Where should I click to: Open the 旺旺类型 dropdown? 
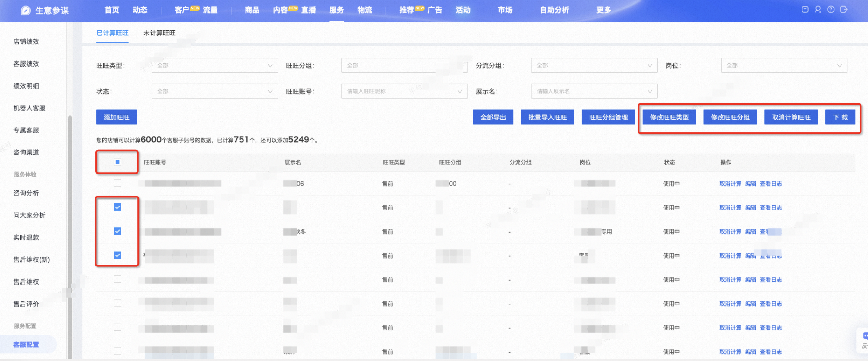(215, 65)
